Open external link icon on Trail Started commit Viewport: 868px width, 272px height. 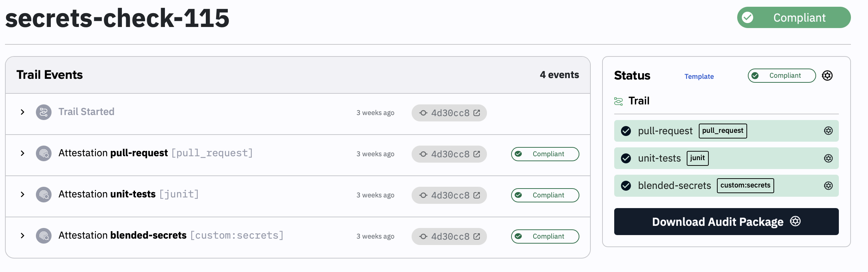[477, 113]
